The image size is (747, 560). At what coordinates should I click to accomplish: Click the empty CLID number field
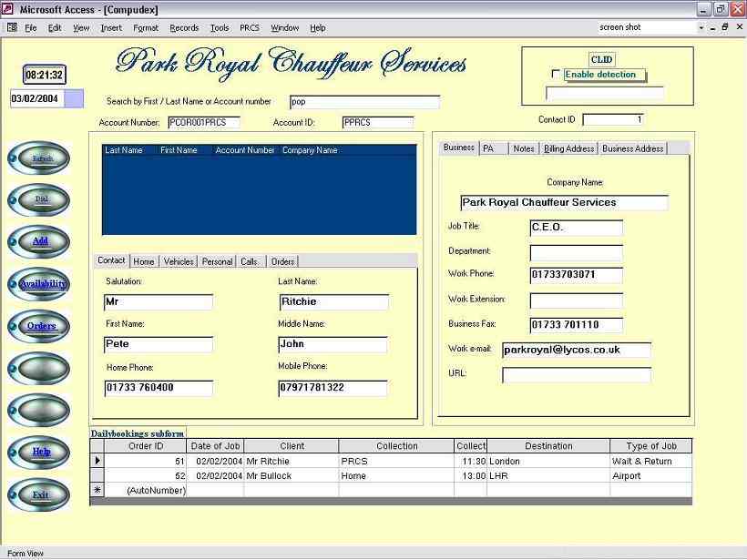[x=605, y=93]
